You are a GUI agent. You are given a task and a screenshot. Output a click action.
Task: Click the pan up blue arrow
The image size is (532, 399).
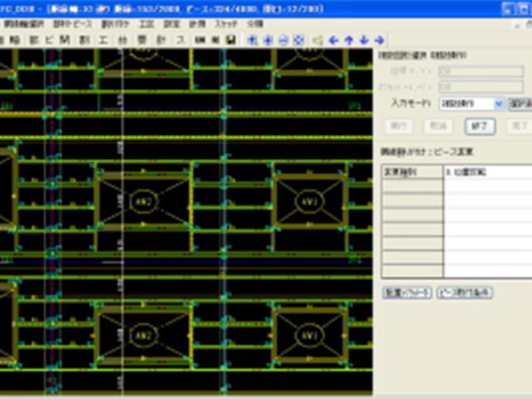pyautogui.click(x=348, y=39)
